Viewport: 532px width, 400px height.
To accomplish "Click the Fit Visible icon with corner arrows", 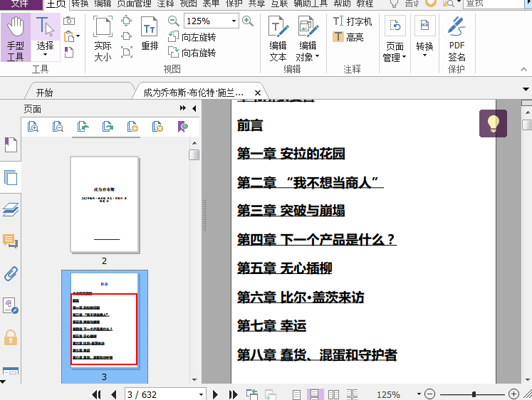I will click(127, 52).
